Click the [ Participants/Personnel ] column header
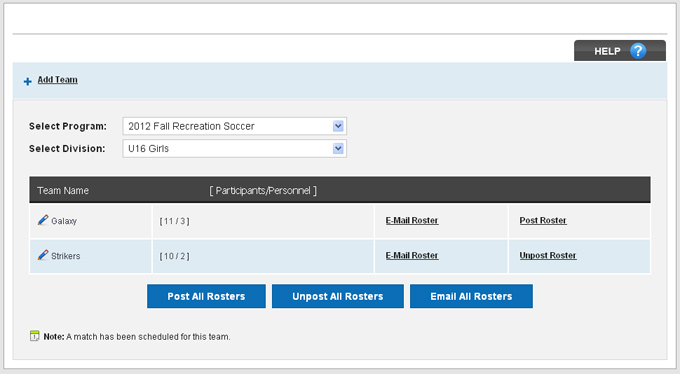 (x=263, y=190)
